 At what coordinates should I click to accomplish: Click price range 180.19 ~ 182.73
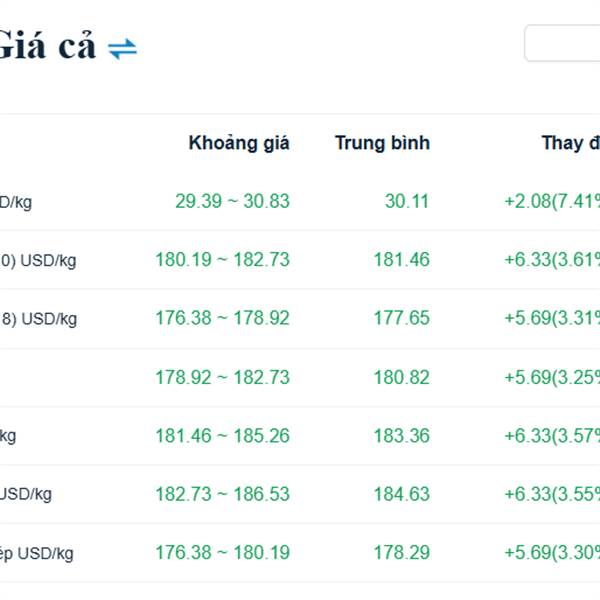pyautogui.click(x=222, y=260)
